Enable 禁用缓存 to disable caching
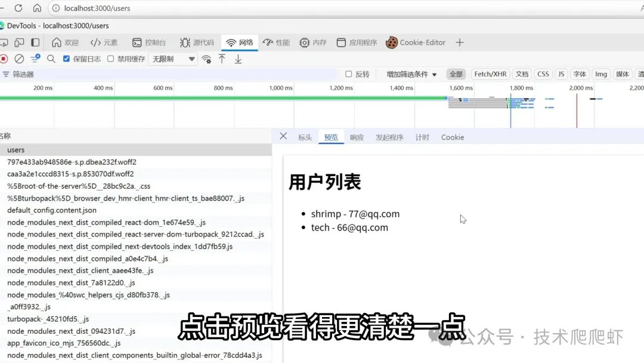The width and height of the screenshot is (644, 363). 111,59
